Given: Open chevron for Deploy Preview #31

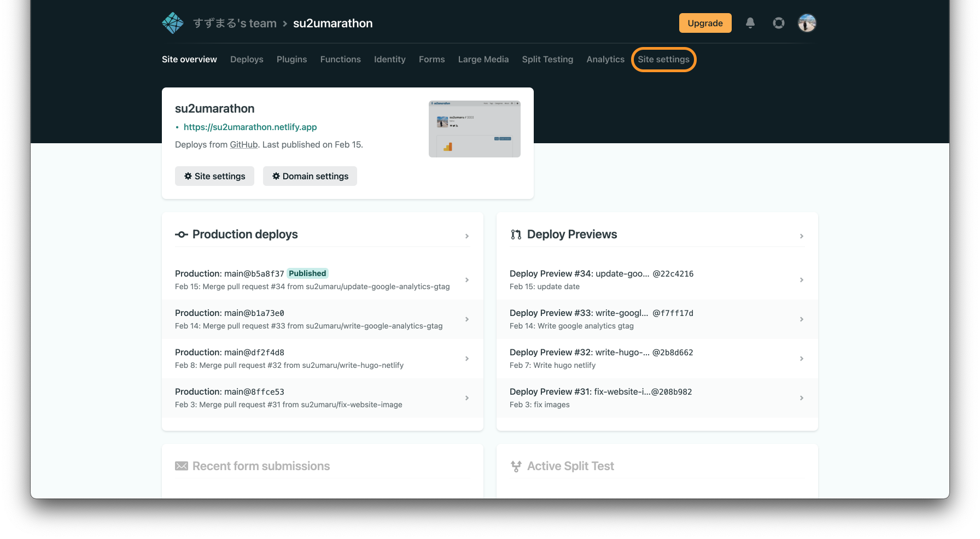Looking at the screenshot, I should click(802, 398).
